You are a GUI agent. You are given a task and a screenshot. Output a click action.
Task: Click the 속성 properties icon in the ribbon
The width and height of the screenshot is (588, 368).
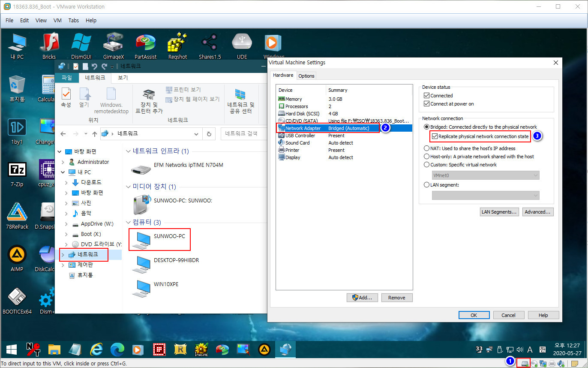[66, 97]
